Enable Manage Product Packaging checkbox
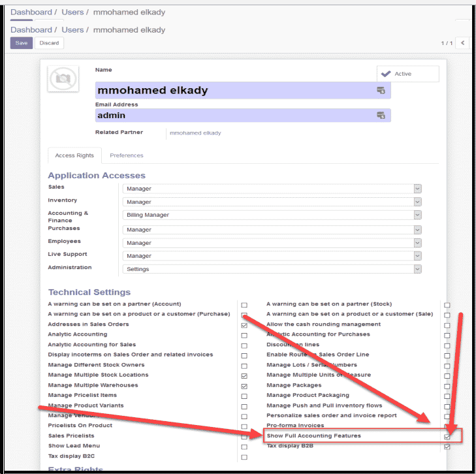 pyautogui.click(x=447, y=396)
